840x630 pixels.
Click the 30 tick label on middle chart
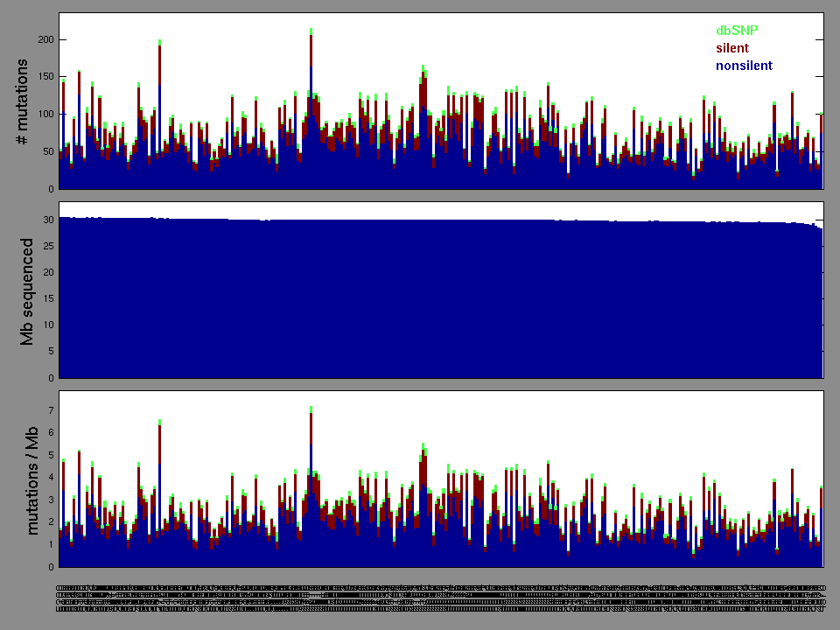click(x=49, y=220)
